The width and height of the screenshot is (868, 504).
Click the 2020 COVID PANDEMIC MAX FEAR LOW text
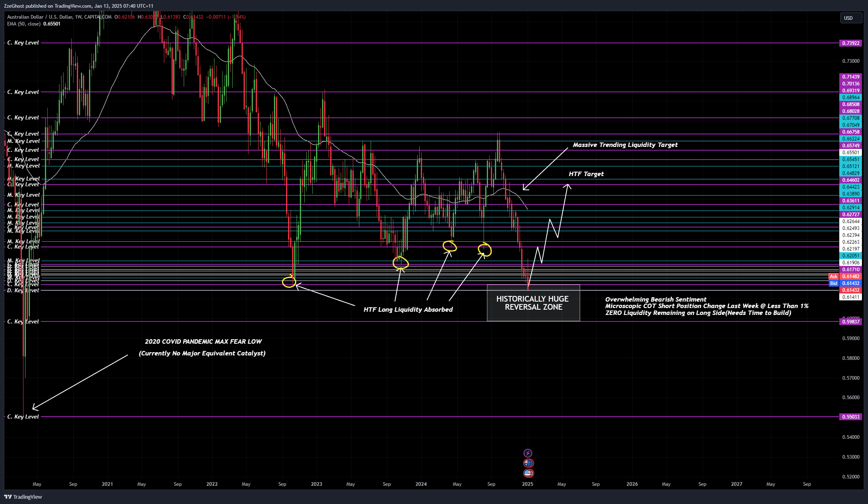[x=203, y=342]
